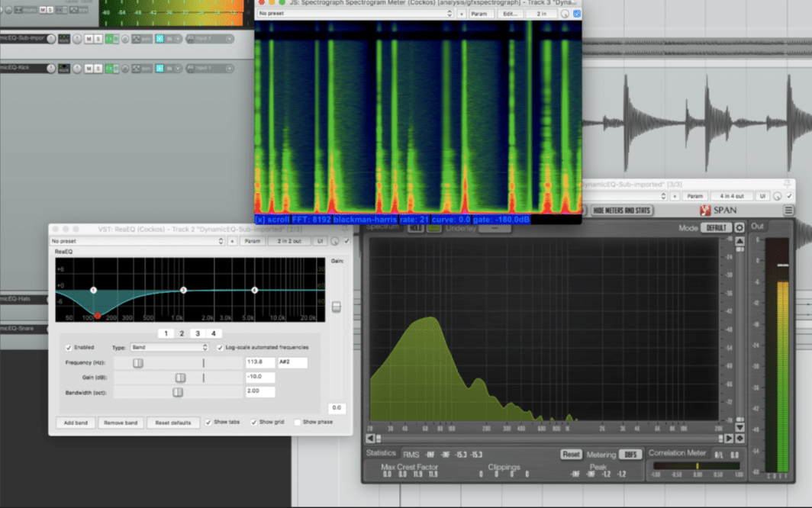This screenshot has width=812, height=508.
Task: Open DEFAULT mode selector in SPAN
Action: (716, 228)
